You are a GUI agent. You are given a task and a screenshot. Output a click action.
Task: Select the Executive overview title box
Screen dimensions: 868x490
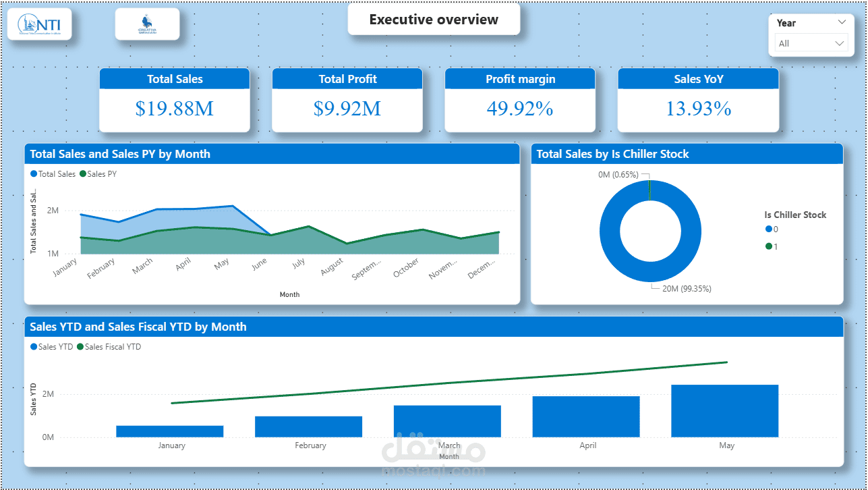[x=434, y=20]
